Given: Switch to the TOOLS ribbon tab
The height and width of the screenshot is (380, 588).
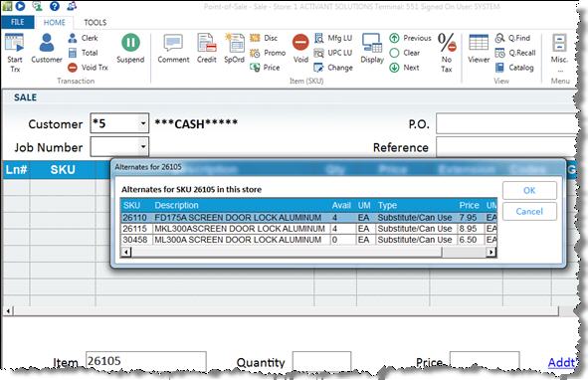Looking at the screenshot, I should [x=95, y=23].
